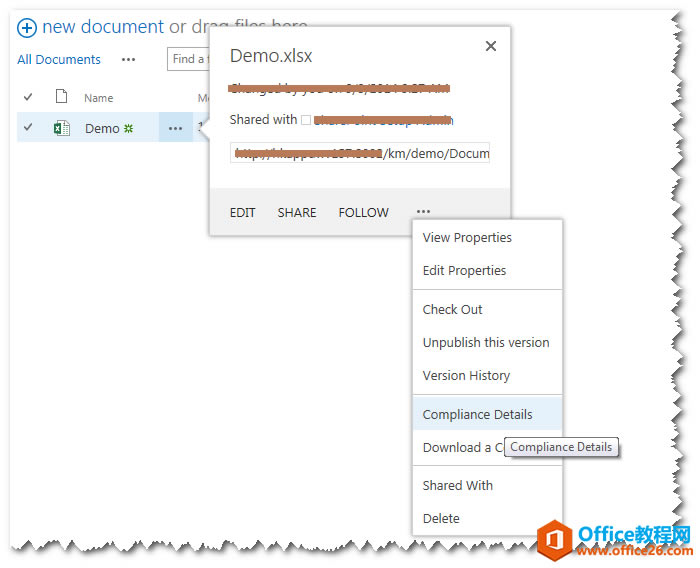
Task: Open the ellipsis callout for the Demo file
Action: click(x=175, y=128)
